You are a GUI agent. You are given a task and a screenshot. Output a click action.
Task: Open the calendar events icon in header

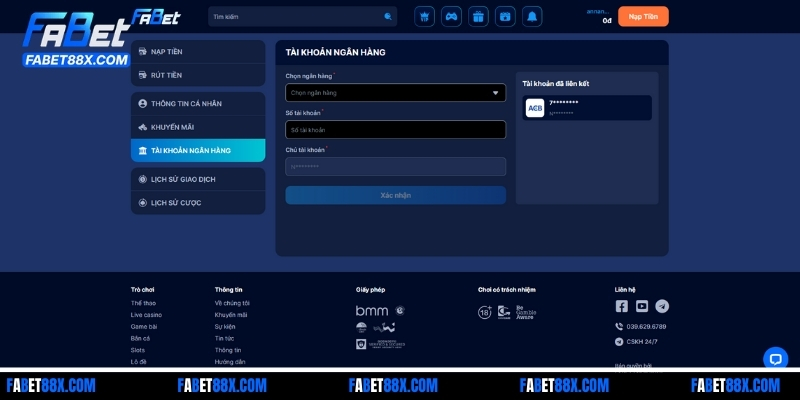point(505,17)
